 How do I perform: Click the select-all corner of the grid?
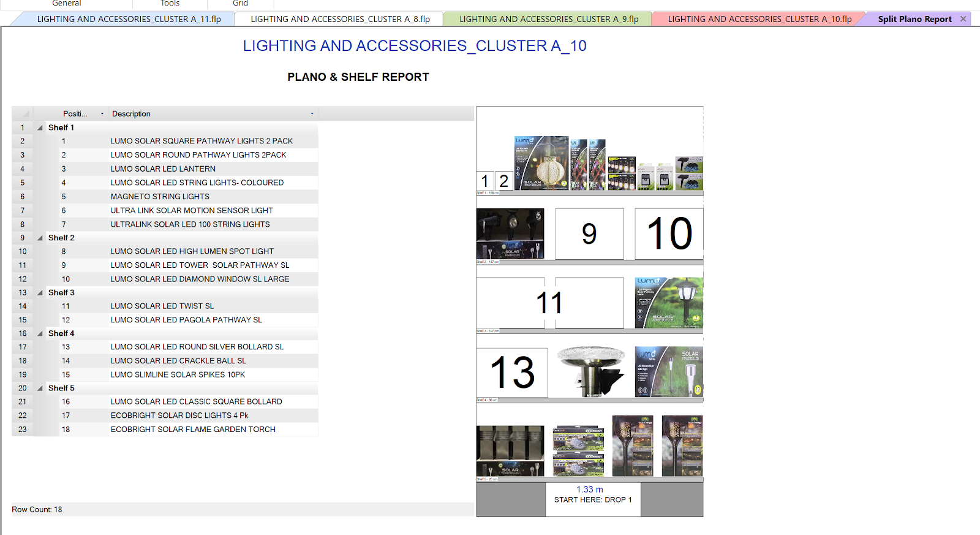(x=23, y=113)
